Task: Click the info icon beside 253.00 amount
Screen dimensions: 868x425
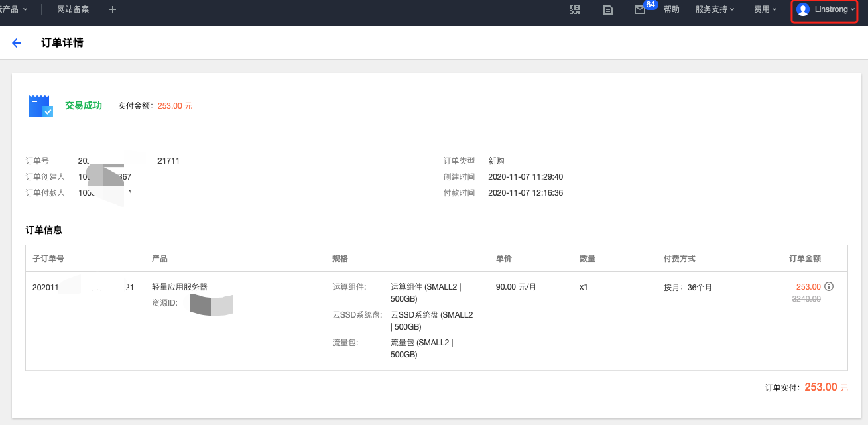Action: click(x=829, y=287)
